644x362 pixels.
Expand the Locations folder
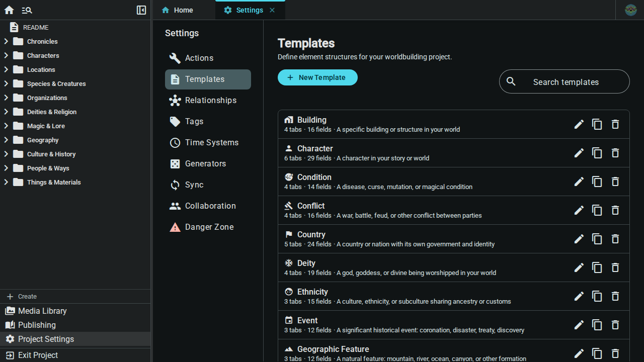tap(6, 69)
